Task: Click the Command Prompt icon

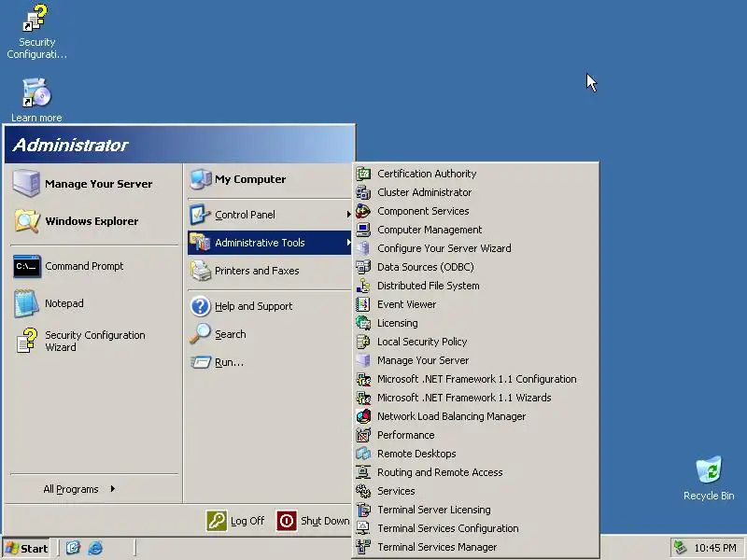Action: pyautogui.click(x=27, y=266)
